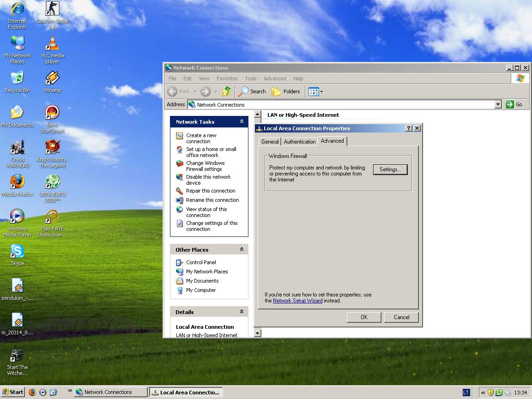Click the Address field showing Network Connections
532x399 pixels.
click(x=341, y=104)
